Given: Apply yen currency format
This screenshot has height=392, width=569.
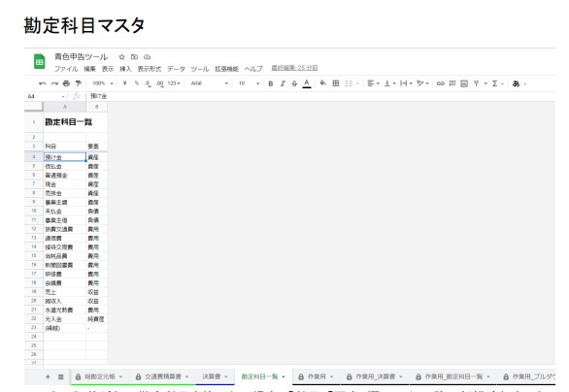Looking at the screenshot, I should (125, 83).
